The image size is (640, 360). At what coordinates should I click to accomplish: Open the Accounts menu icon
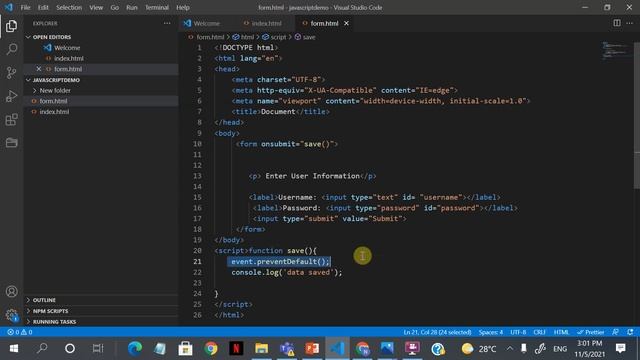click(11, 291)
